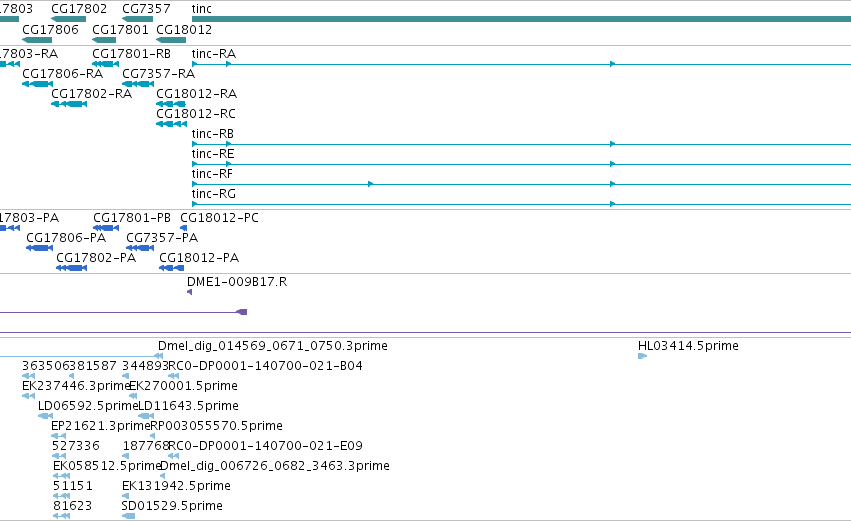
Task: Click the DME1-009B17.R feature
Action: [x=237, y=282]
